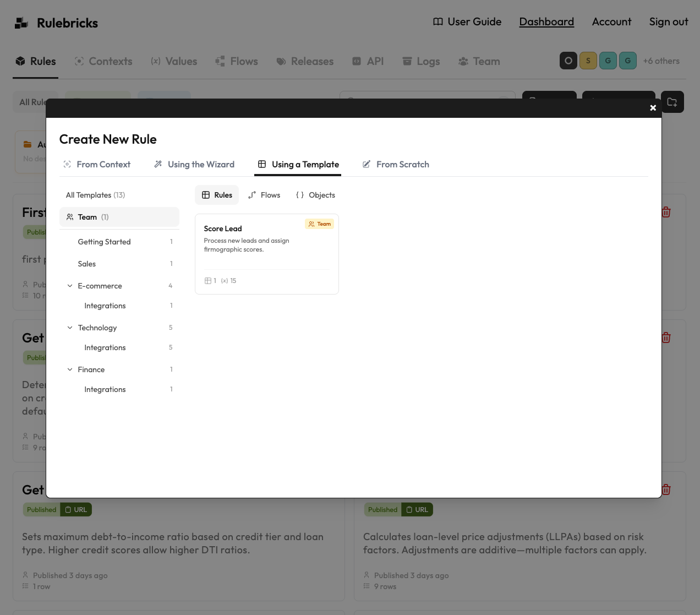Screen dimensions: 700x615
Task: Open the Objects template filter
Action: [x=315, y=195]
